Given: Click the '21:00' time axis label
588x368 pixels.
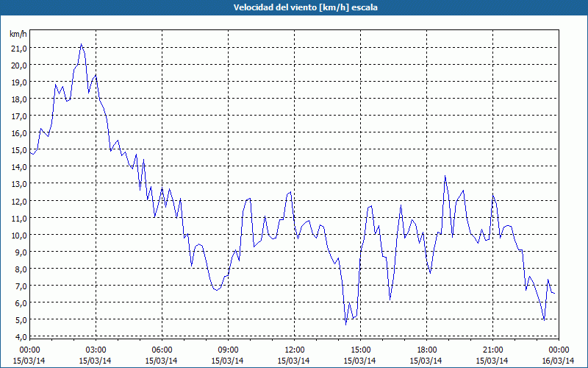Looking at the screenshot, I should click(492, 350).
